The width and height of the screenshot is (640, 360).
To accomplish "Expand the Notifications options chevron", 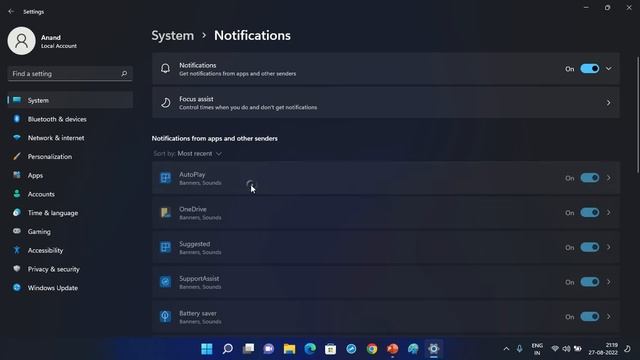I will click(609, 69).
